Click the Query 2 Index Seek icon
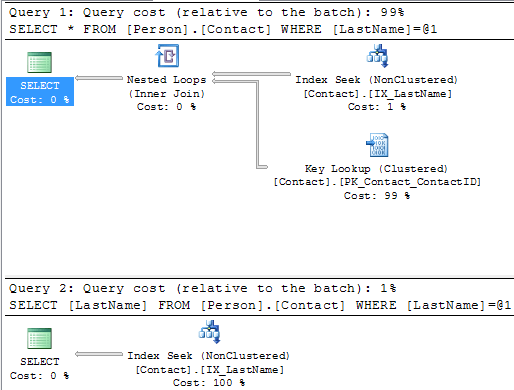 [210, 332]
